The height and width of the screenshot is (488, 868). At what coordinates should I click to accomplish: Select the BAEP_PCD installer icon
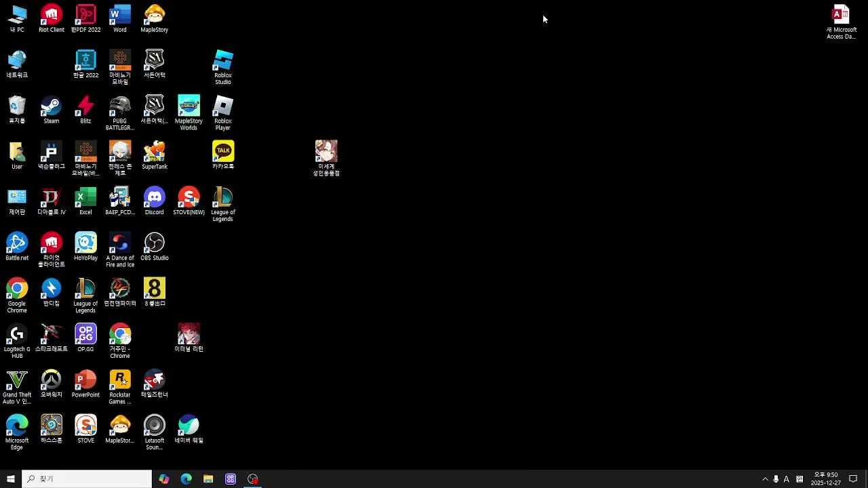120,201
